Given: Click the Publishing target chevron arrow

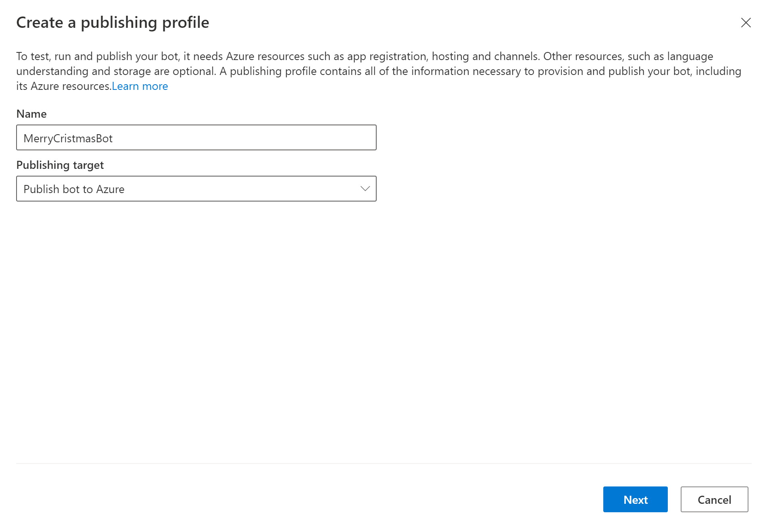Looking at the screenshot, I should 365,189.
